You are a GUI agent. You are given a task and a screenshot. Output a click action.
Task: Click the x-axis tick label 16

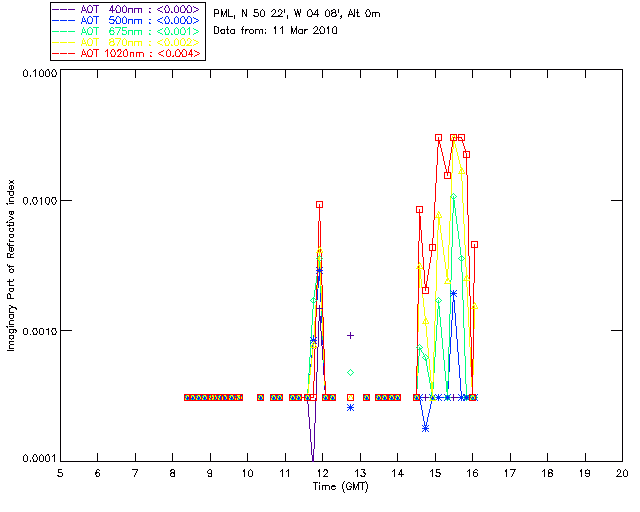[x=472, y=473]
